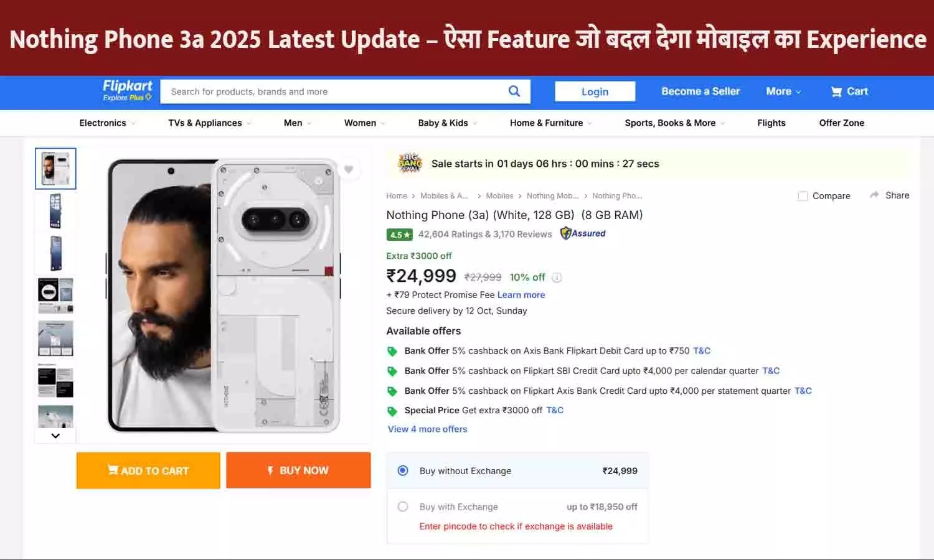Click the Flipkart logo

coord(126,91)
